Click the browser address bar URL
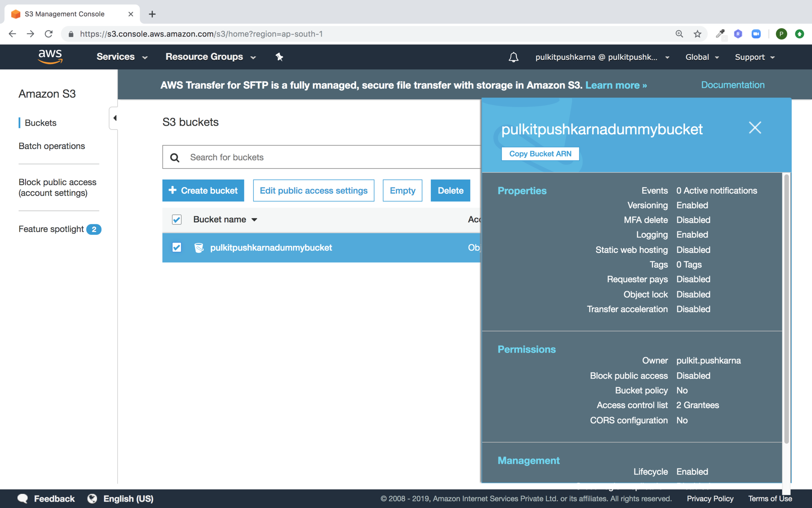This screenshot has width=812, height=508. pyautogui.click(x=201, y=34)
